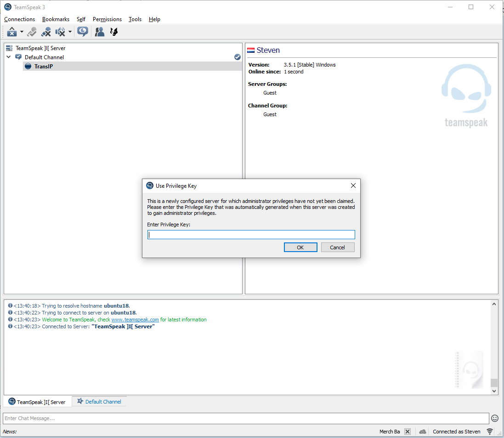Open the dropdown arrow beside the mute speakers icon

[x=70, y=32]
